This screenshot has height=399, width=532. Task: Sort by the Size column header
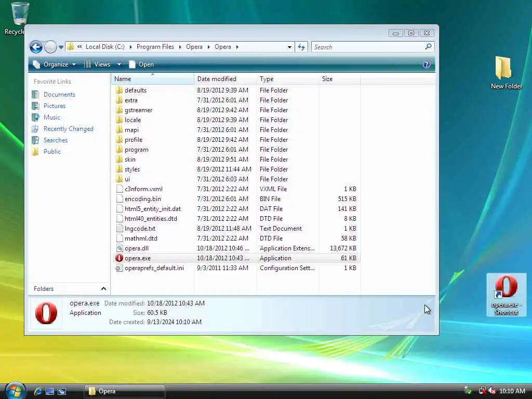click(340, 79)
